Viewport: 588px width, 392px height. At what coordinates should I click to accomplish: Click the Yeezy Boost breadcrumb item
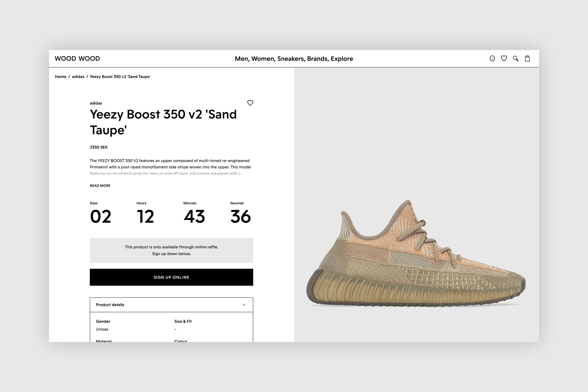coord(120,77)
